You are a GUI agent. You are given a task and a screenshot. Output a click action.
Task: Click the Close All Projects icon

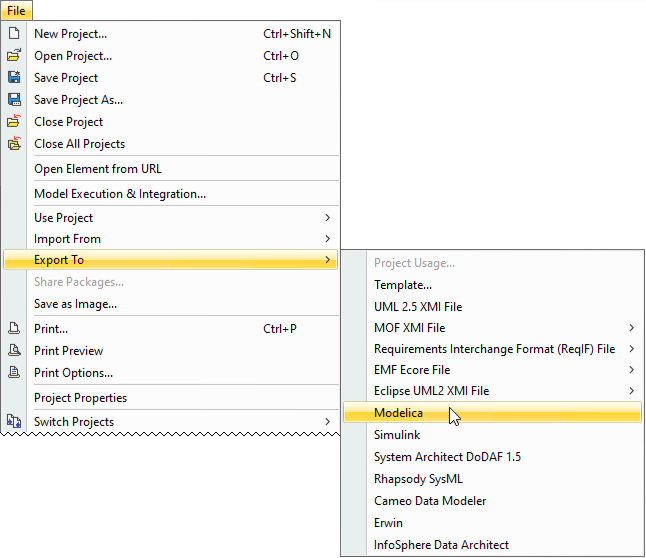coord(14,143)
